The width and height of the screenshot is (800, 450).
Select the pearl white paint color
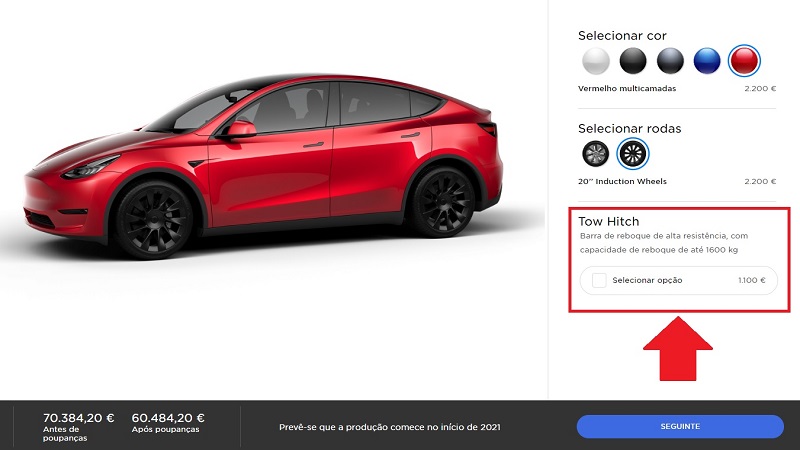coord(595,61)
